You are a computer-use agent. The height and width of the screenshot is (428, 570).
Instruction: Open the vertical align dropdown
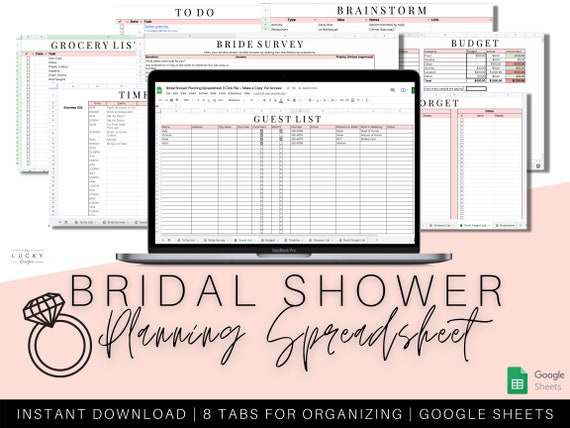[318, 100]
